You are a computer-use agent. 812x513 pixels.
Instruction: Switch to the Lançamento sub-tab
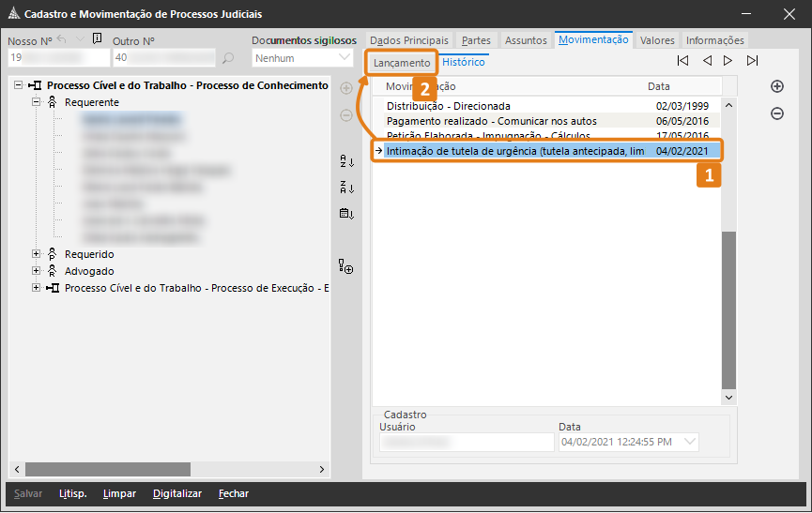402,63
